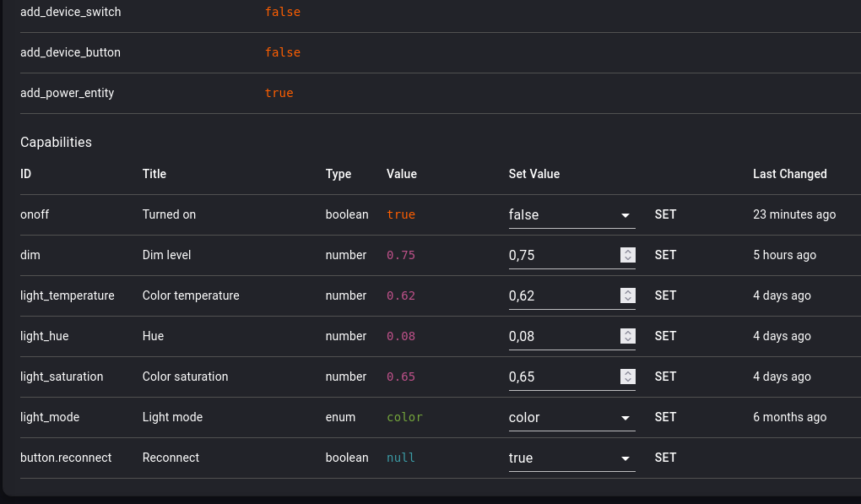Click the Color temperature stepper arrows
Screen dimensions: 861x504
[627, 296]
